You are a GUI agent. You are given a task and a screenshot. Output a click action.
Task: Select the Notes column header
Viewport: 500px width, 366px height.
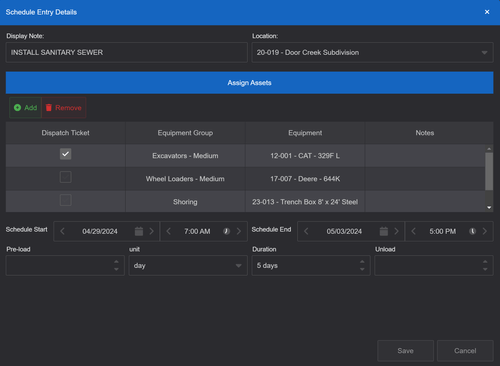coord(425,133)
